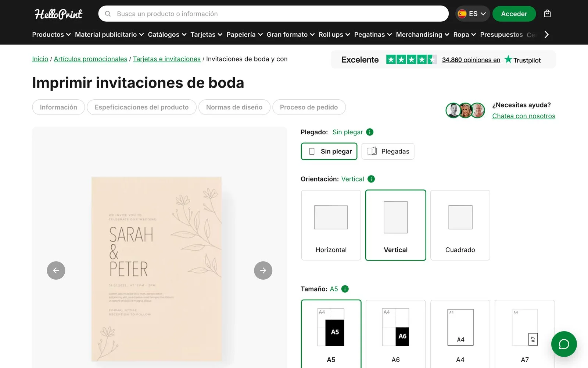This screenshot has height=368, width=588.
Task: Show next product image arrow
Action: tap(263, 270)
